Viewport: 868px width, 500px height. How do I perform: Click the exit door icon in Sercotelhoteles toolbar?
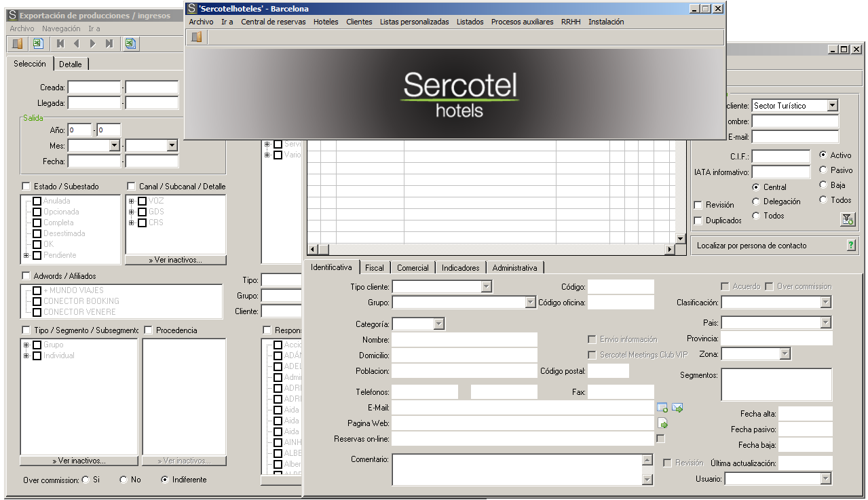pos(197,37)
